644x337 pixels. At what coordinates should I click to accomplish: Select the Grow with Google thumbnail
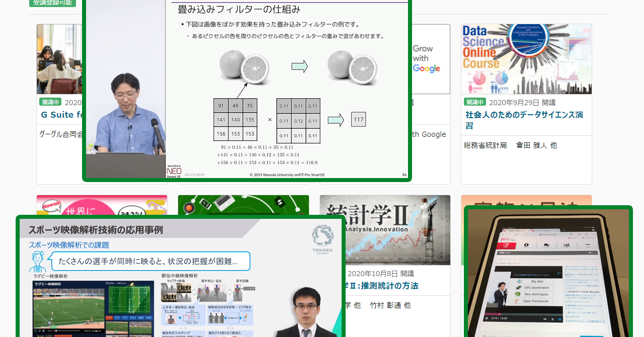[430, 59]
